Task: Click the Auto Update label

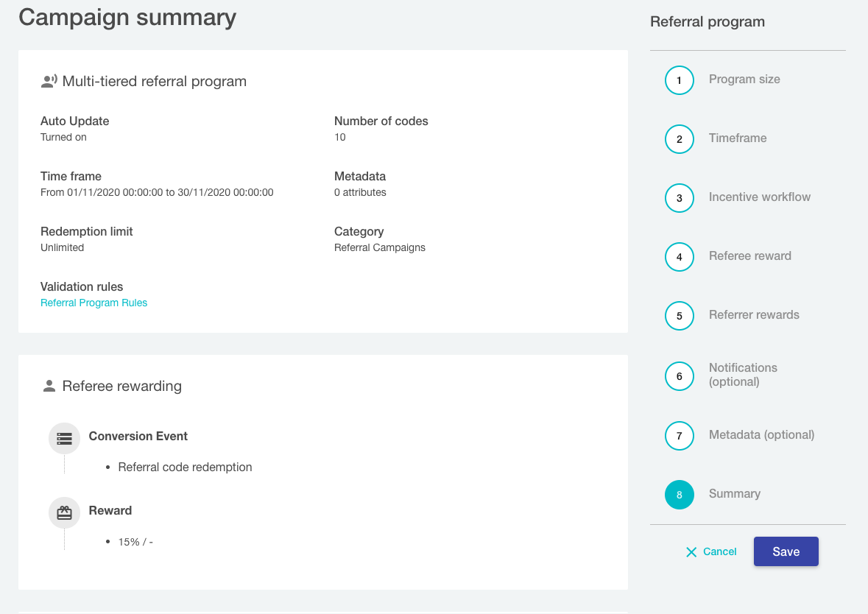Action: 75,121
